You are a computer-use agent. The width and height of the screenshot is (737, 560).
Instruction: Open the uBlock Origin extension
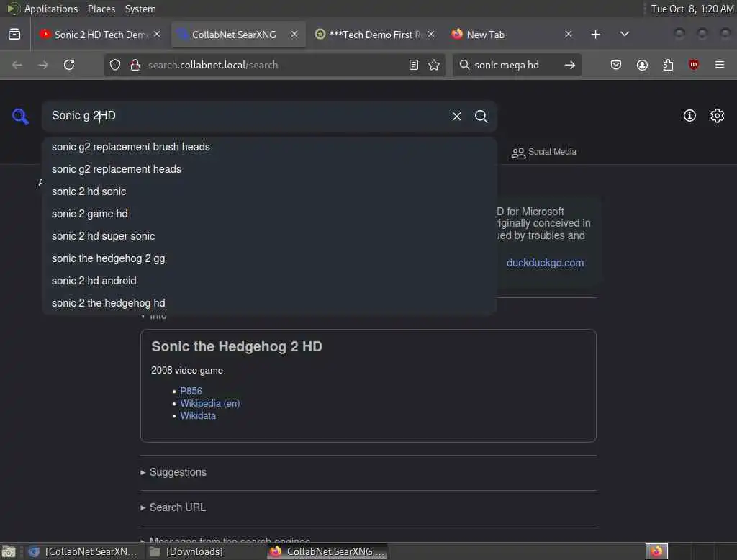tap(694, 65)
